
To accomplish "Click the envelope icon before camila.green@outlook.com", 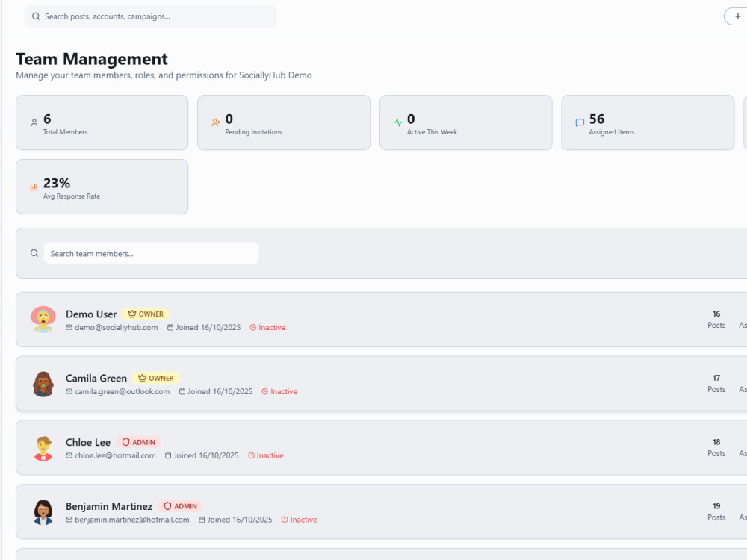I will point(69,392).
